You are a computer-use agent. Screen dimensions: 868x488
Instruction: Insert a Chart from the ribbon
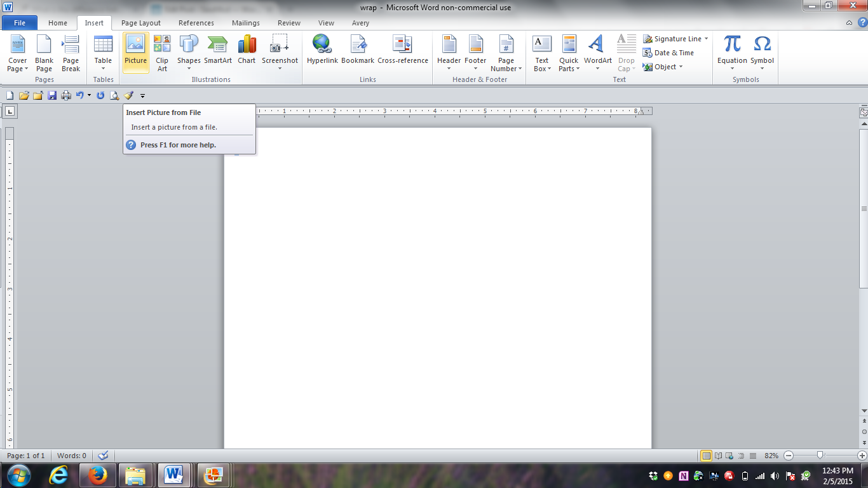[x=247, y=51]
